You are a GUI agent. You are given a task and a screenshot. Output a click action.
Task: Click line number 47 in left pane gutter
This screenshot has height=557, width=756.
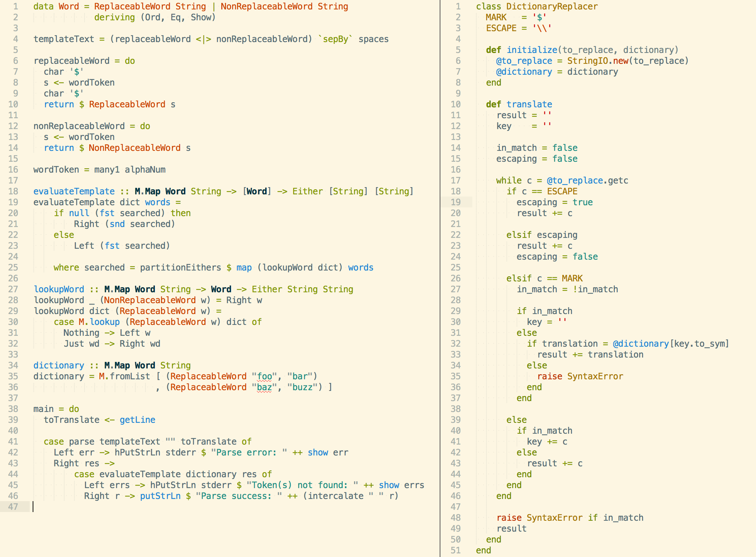point(13,507)
